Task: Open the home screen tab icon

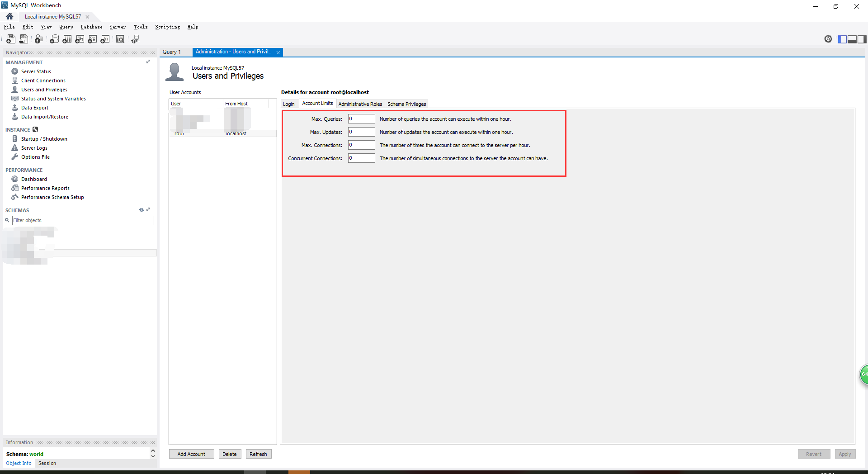Action: [x=9, y=16]
